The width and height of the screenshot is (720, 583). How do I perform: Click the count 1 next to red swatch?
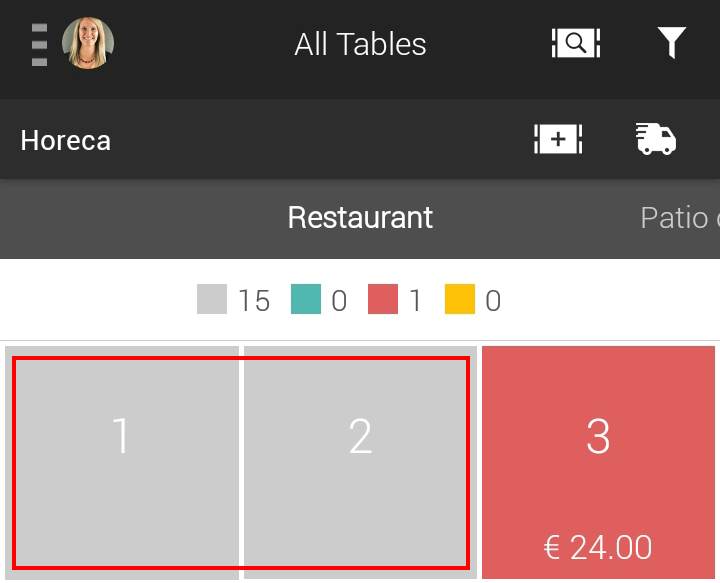(415, 301)
